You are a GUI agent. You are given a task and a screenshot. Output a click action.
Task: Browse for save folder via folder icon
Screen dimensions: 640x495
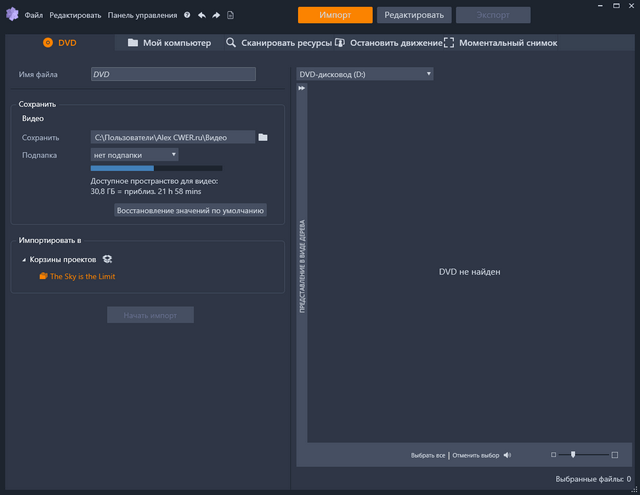point(263,137)
